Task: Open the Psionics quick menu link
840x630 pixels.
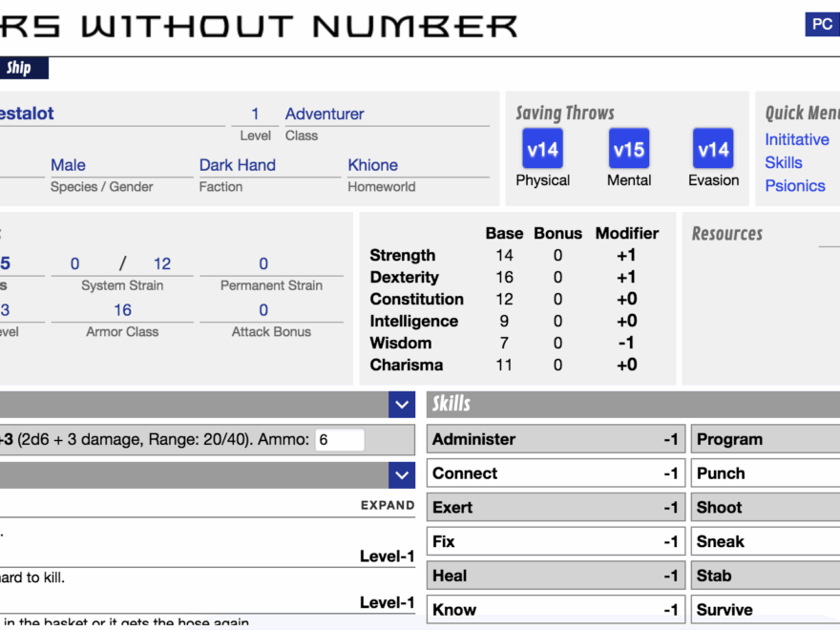Action: [794, 185]
